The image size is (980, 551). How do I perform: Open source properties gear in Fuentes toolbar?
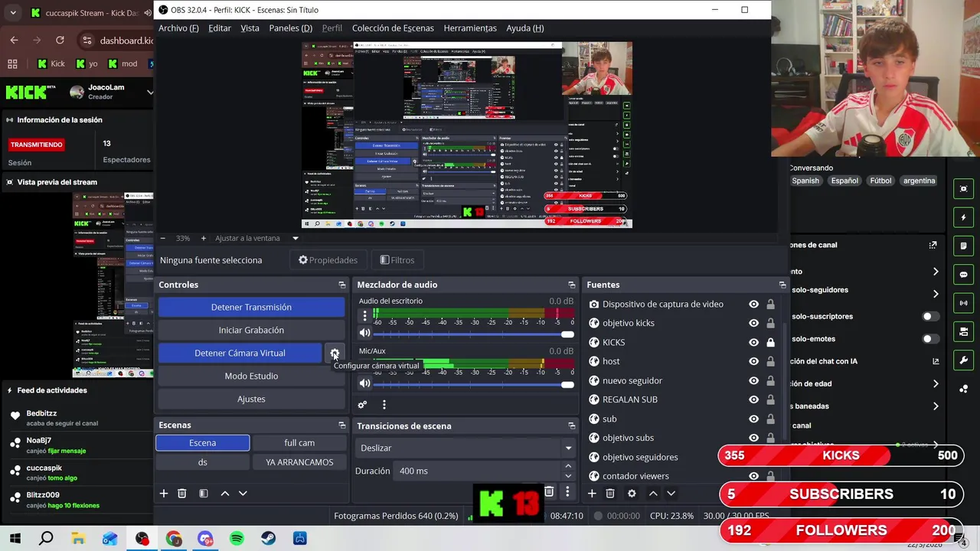coord(632,494)
